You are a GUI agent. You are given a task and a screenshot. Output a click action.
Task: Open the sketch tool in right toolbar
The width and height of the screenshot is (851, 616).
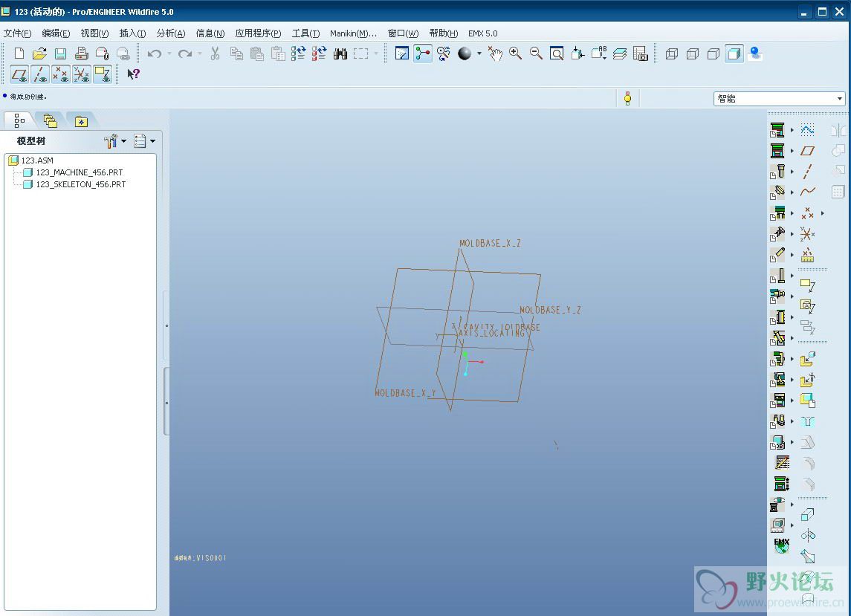808,130
